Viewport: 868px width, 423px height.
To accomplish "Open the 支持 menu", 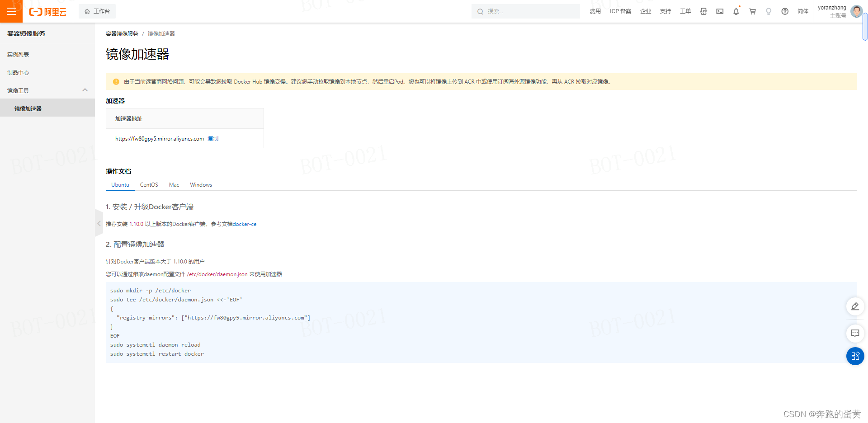I will click(x=665, y=11).
